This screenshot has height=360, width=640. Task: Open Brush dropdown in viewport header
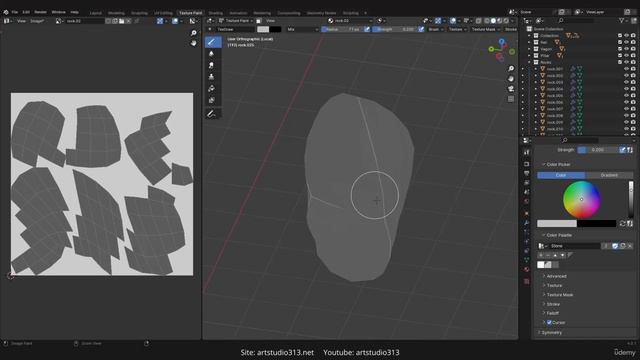[436, 29]
